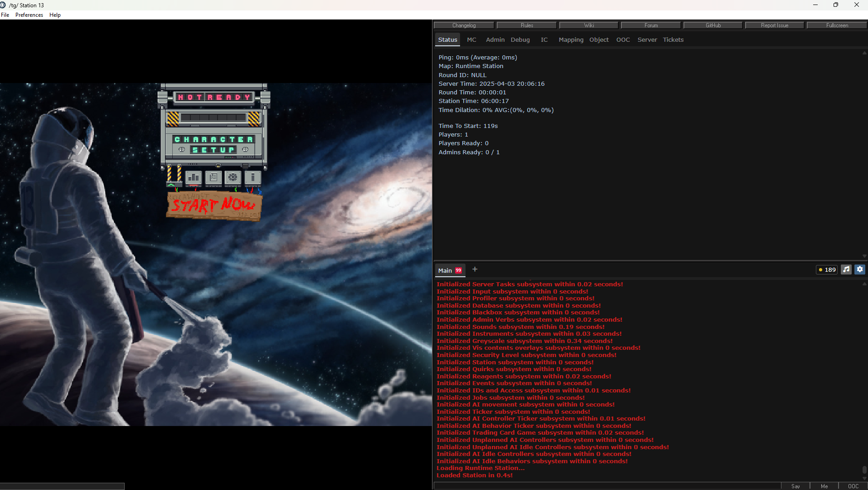Add a new chat tab with plus

[475, 269]
